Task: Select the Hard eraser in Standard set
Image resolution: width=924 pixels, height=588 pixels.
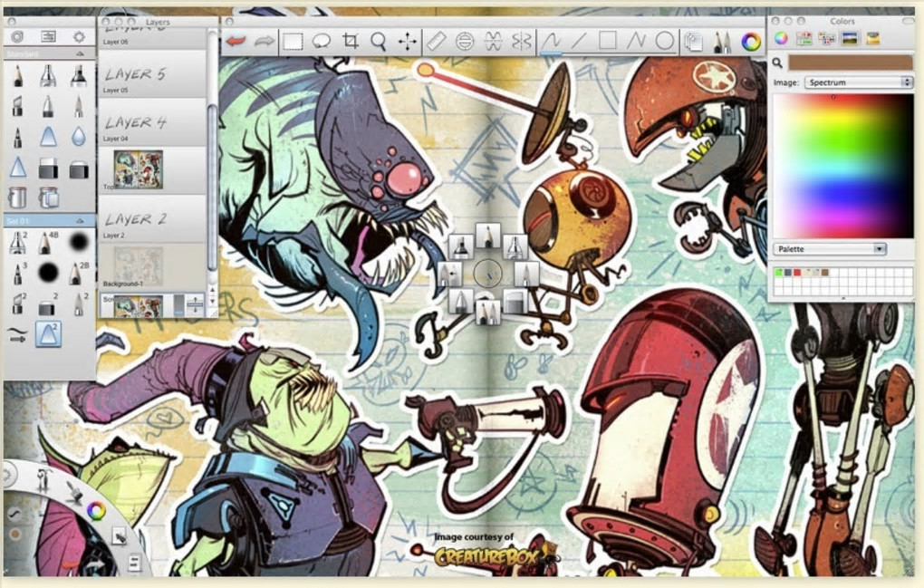Action: click(48, 169)
